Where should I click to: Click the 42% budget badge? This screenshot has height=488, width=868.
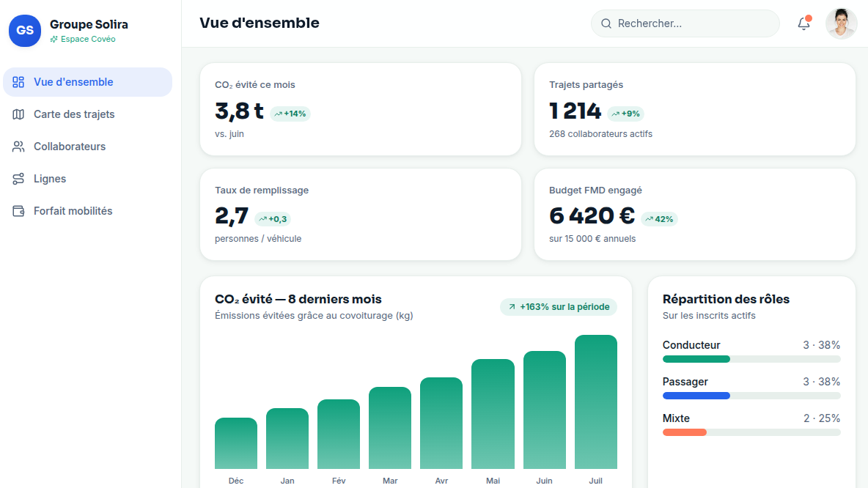659,219
